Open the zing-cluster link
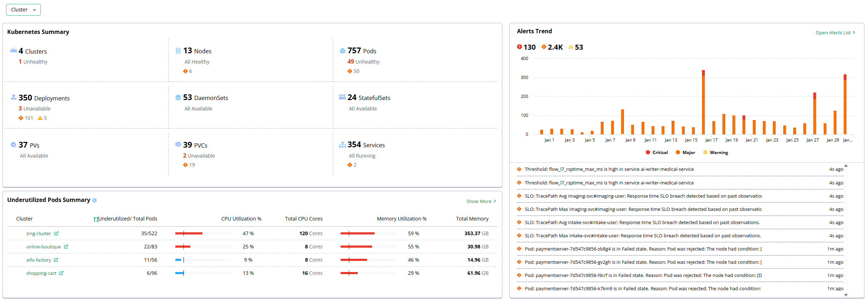868x302 pixels. pos(39,234)
